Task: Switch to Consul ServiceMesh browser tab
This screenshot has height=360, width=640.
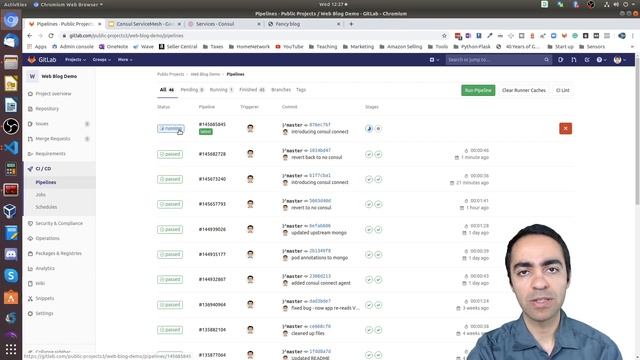Action: coord(144,24)
